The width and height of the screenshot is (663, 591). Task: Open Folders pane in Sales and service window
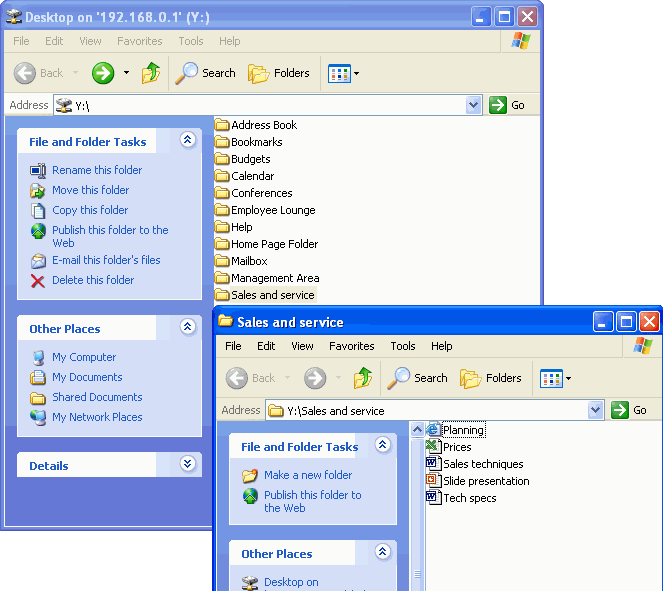click(491, 378)
